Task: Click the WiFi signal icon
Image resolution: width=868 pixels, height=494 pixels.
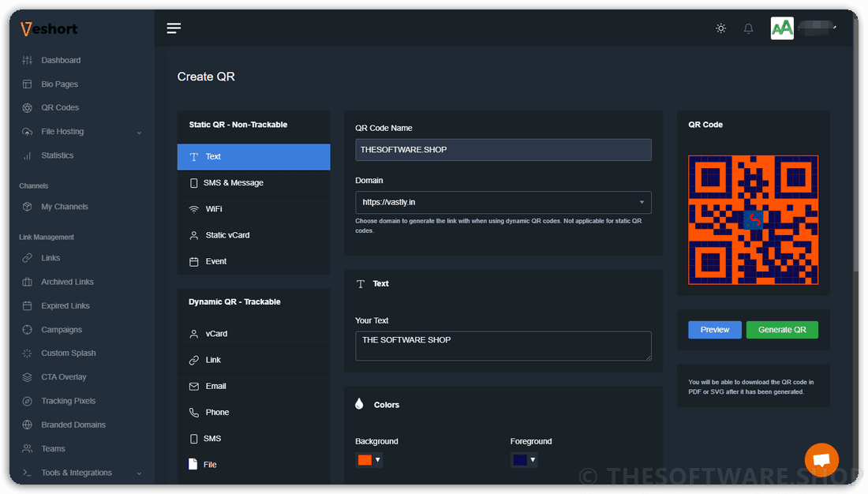Action: 194,209
